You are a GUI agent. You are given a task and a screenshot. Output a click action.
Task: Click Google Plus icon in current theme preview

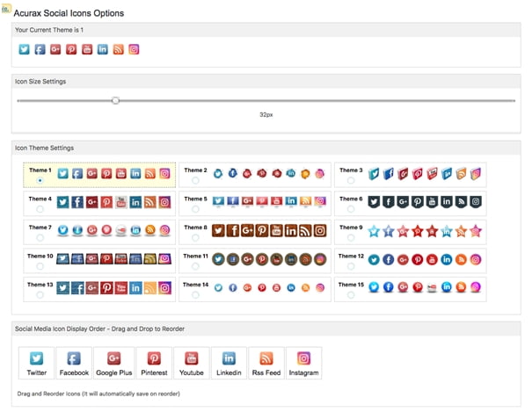tap(55, 49)
